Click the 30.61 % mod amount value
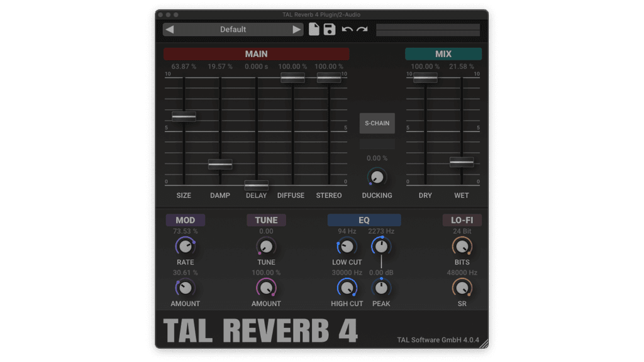Image resolution: width=644 pixels, height=362 pixels. (x=186, y=273)
